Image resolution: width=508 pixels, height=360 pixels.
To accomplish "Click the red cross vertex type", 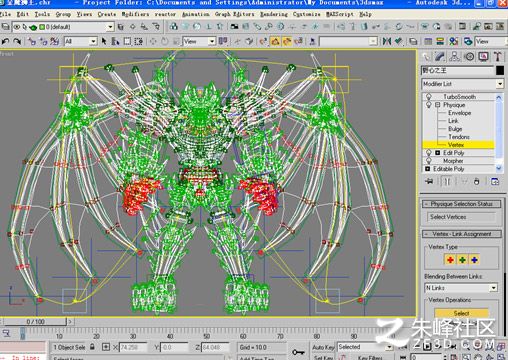I will [450, 260].
